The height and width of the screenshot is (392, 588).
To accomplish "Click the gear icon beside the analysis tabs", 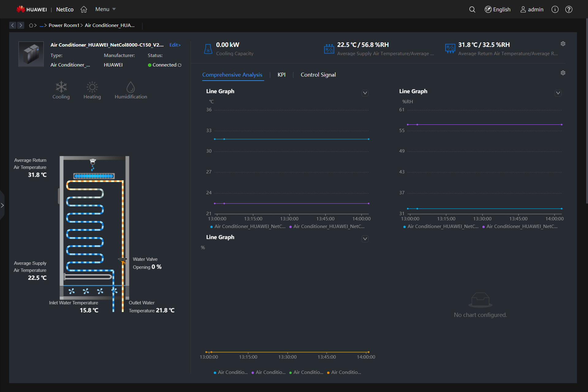I will pos(563,73).
